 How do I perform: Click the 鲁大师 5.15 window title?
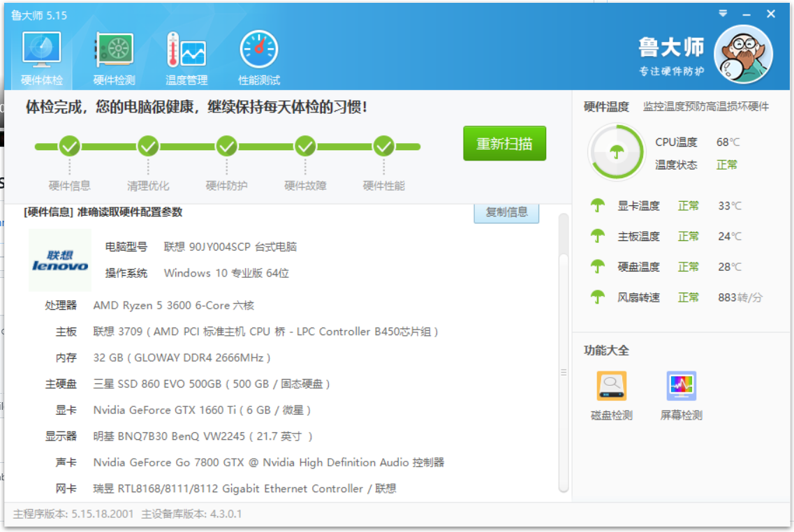point(39,15)
